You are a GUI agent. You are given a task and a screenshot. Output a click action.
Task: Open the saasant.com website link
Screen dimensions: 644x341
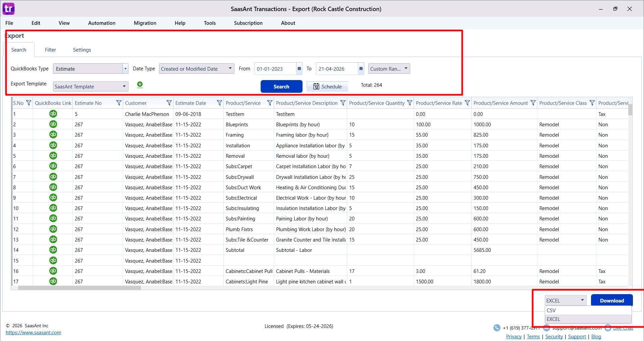tap(34, 333)
